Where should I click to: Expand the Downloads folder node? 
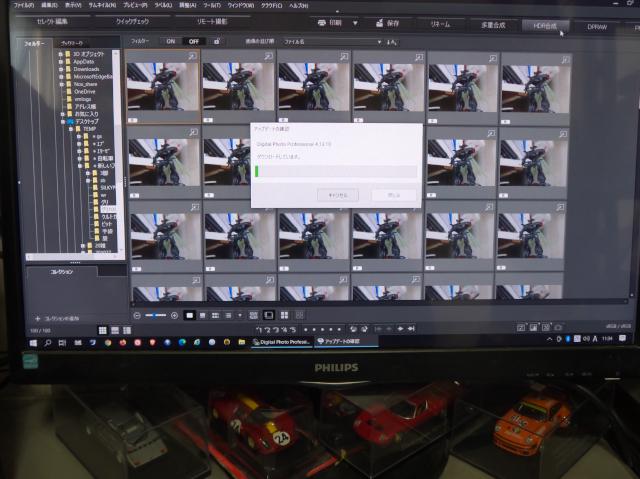point(61,69)
